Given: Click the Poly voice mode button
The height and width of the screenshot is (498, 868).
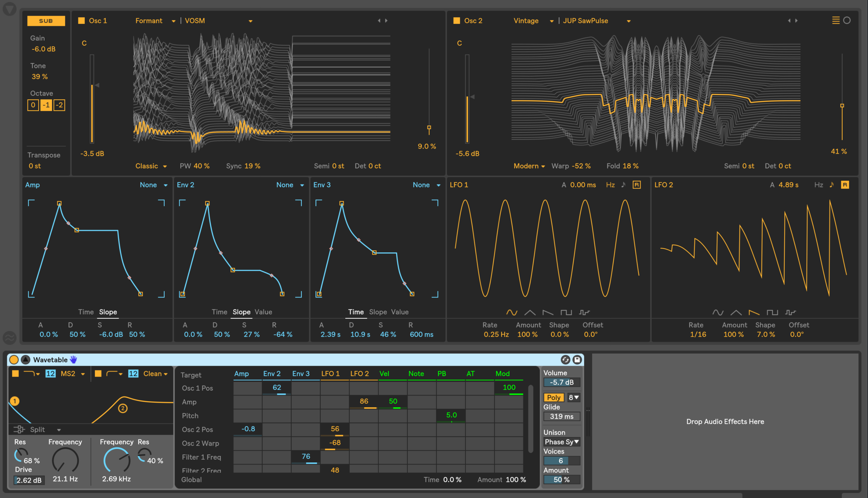Looking at the screenshot, I should [553, 397].
